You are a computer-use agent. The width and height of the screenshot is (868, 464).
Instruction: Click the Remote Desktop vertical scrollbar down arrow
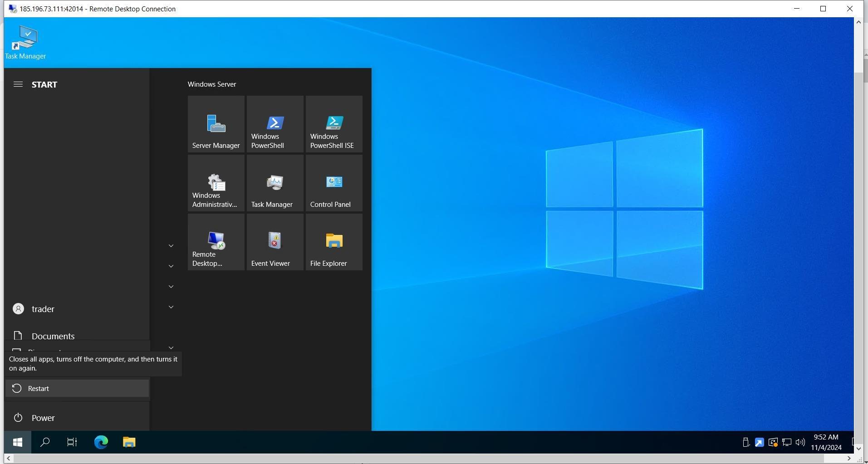click(858, 449)
